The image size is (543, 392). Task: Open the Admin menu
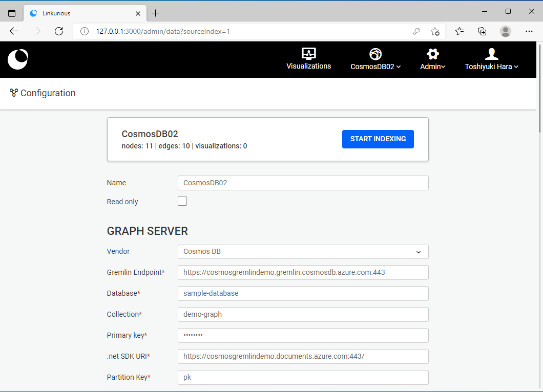(432, 59)
